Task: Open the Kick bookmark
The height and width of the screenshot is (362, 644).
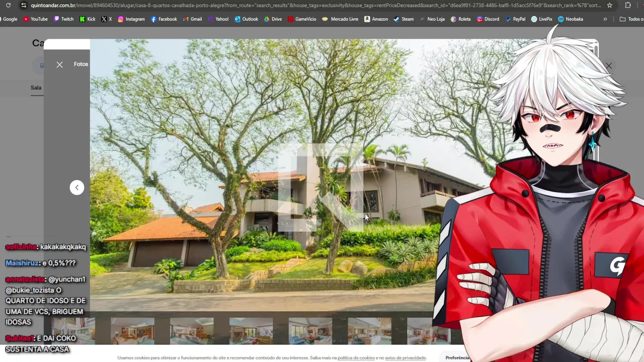Action: coord(87,19)
